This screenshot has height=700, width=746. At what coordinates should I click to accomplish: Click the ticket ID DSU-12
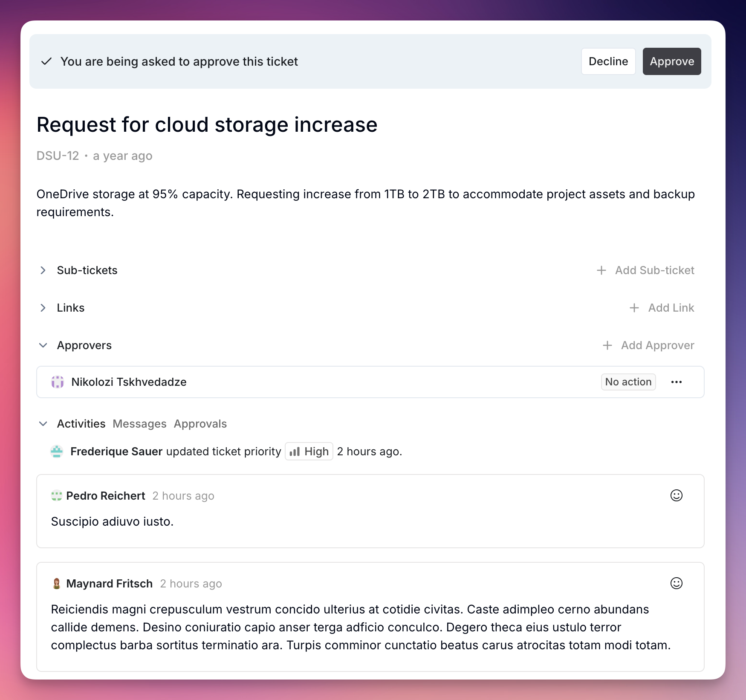(58, 156)
